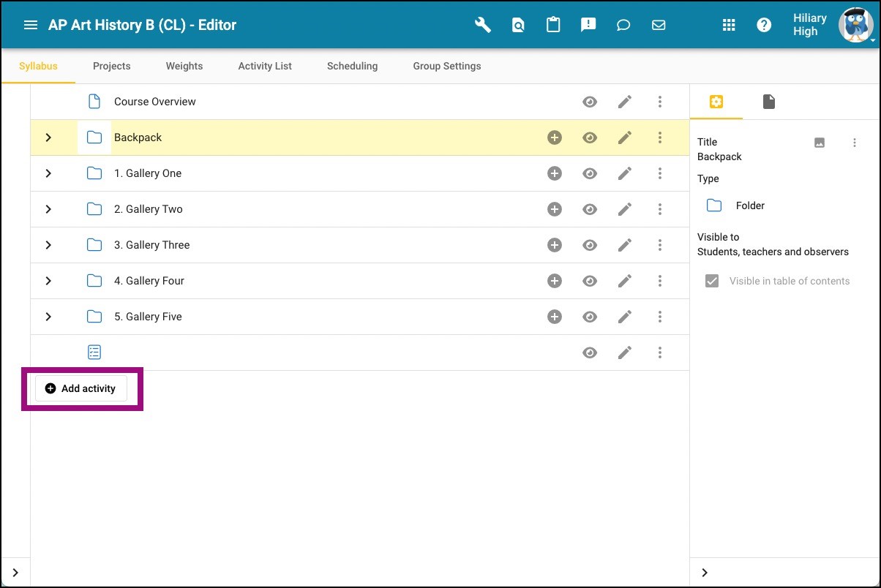
Task: Expand the Backpack folder
Action: 48,137
